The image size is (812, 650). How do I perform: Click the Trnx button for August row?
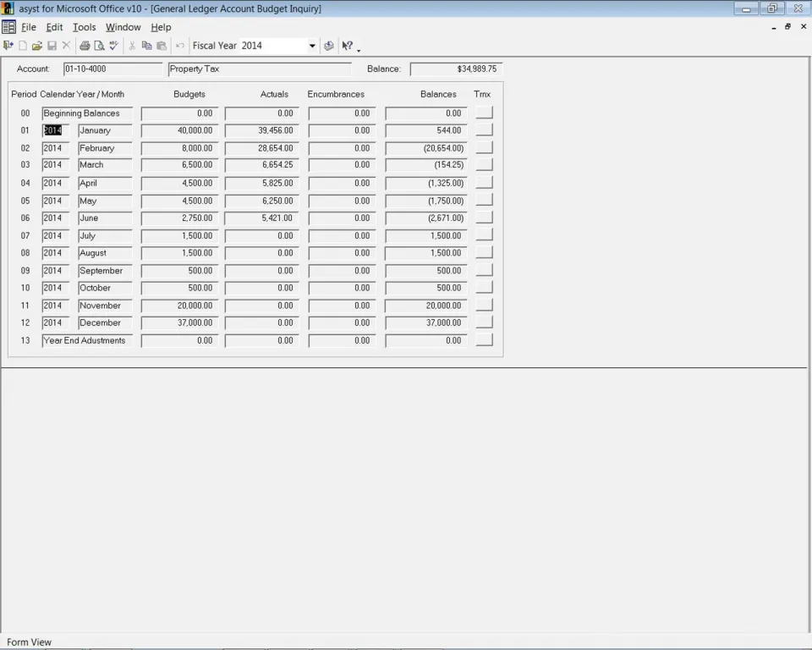tap(484, 252)
